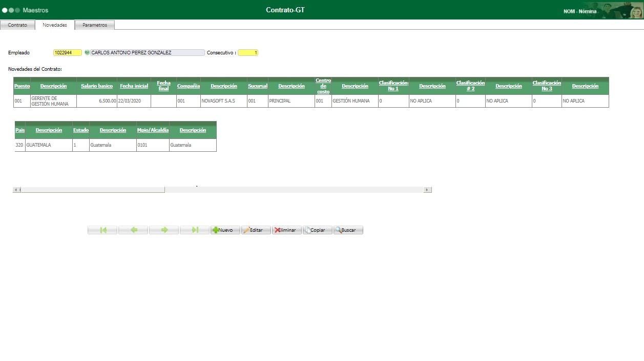Click the horizontal scrollbar right arrow
The height and width of the screenshot is (361, 644).
(428, 190)
